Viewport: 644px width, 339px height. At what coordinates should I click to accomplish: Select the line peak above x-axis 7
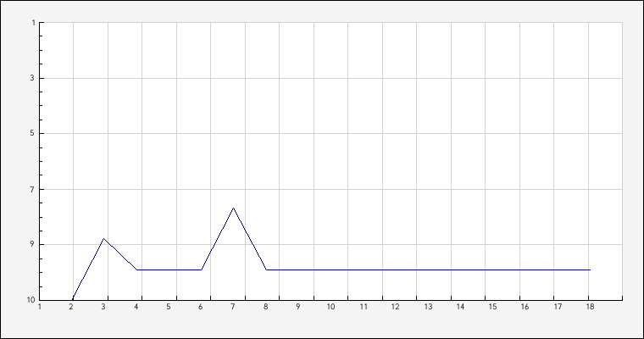(233, 208)
